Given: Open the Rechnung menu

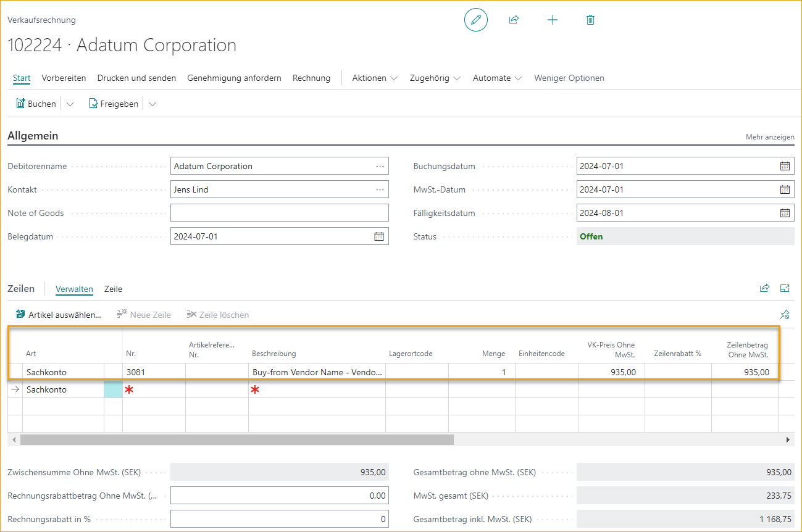Looking at the screenshot, I should 311,78.
